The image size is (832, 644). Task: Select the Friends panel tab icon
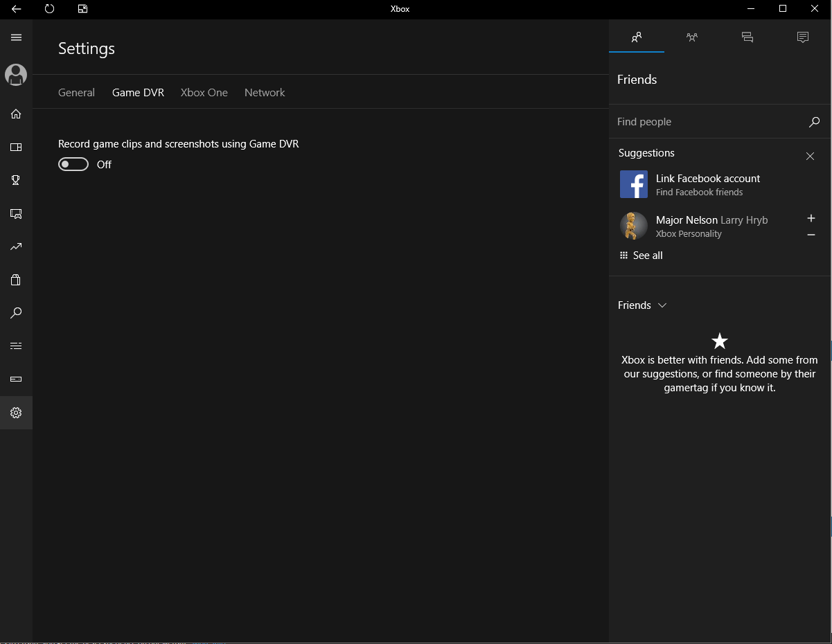(637, 37)
